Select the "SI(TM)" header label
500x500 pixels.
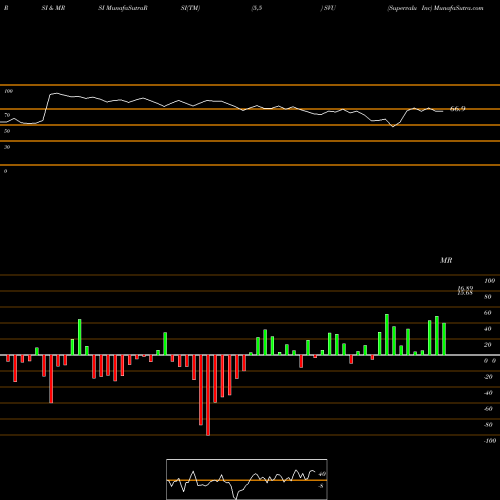pos(190,8)
